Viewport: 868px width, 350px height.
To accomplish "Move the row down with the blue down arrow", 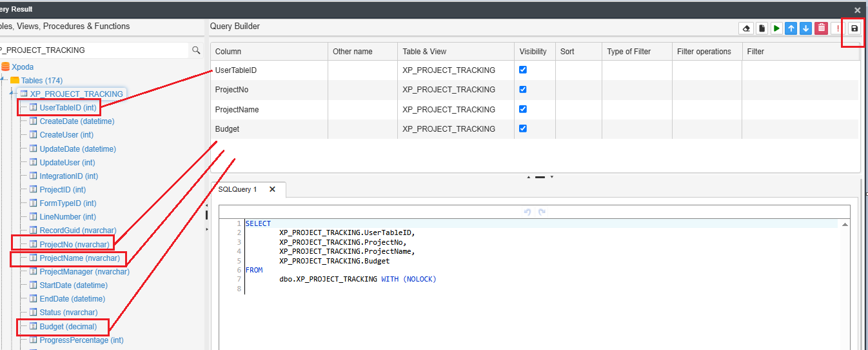I will (806, 28).
